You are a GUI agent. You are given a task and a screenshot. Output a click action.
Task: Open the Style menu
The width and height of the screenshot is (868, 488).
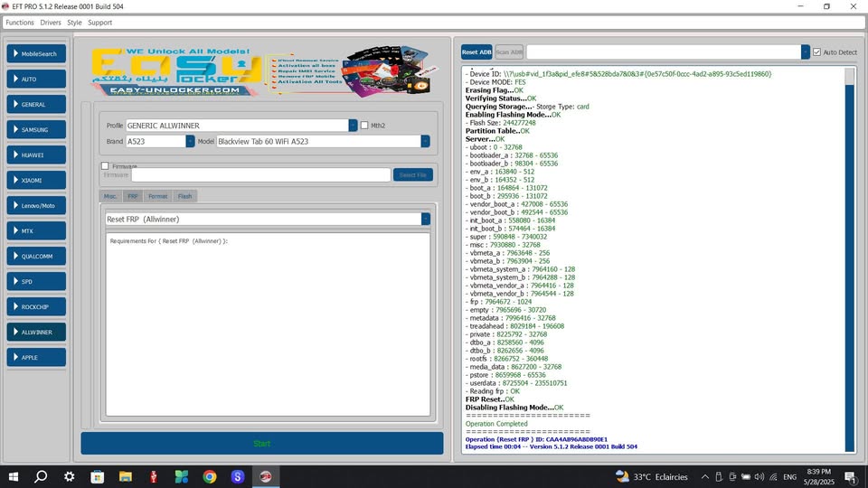(x=74, y=23)
